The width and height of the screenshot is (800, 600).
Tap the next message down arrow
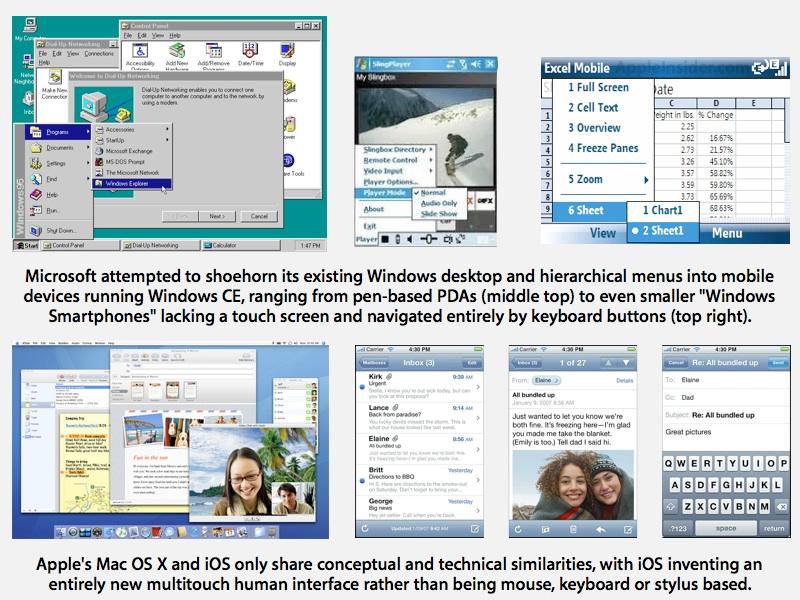click(x=626, y=363)
